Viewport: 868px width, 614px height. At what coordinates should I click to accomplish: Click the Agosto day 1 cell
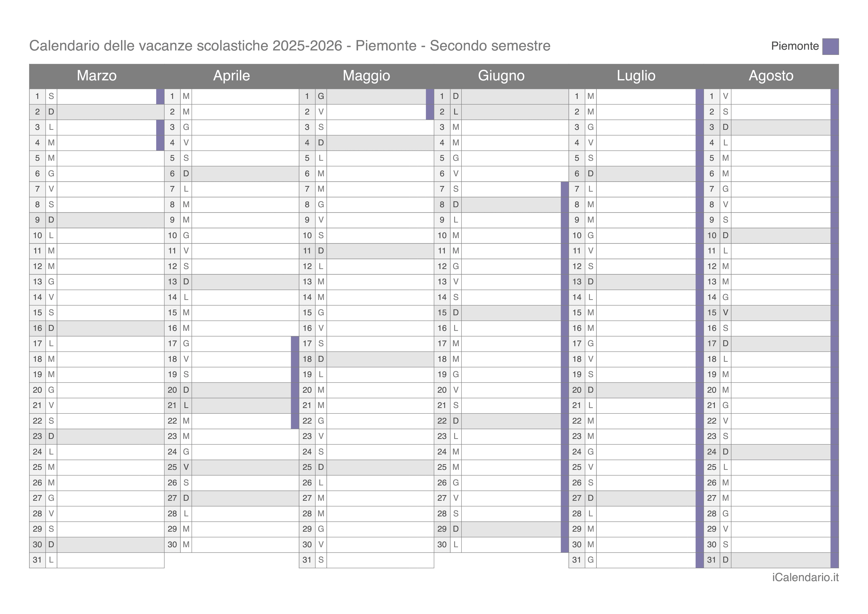[771, 96]
